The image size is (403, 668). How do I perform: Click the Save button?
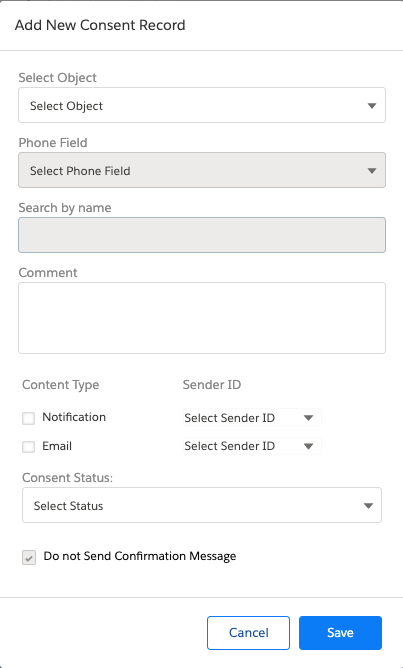[340, 633]
